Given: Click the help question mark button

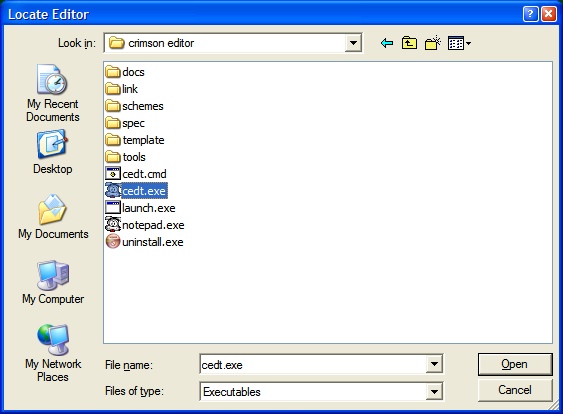Looking at the screenshot, I should [530, 14].
